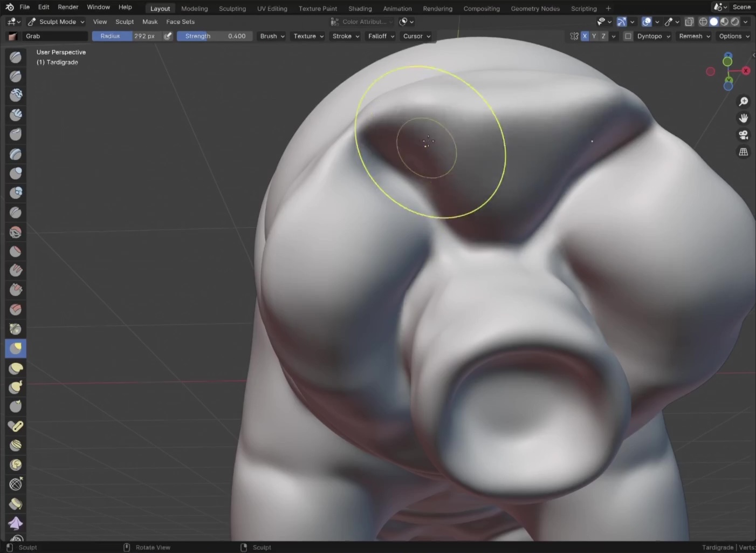Expand the Falloff dropdown
This screenshot has height=553, width=756.
tap(381, 36)
